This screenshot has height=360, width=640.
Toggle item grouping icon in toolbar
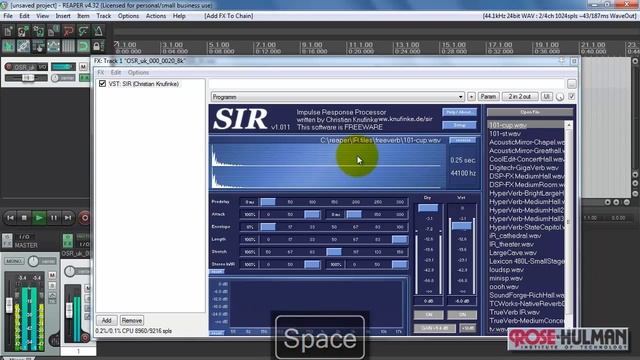pos(23,46)
